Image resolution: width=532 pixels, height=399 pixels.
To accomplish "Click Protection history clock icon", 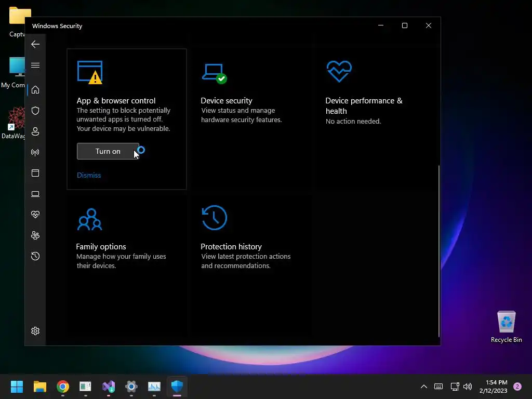I will [214, 218].
